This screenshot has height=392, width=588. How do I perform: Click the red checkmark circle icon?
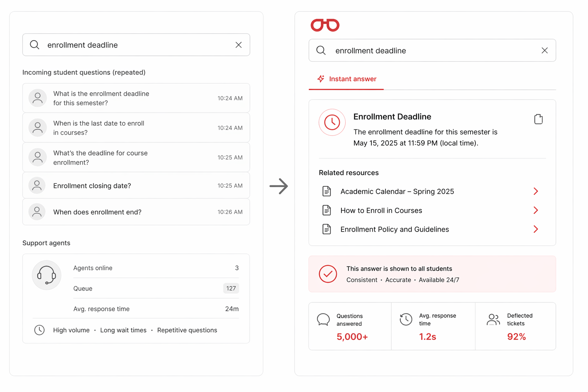(x=328, y=274)
